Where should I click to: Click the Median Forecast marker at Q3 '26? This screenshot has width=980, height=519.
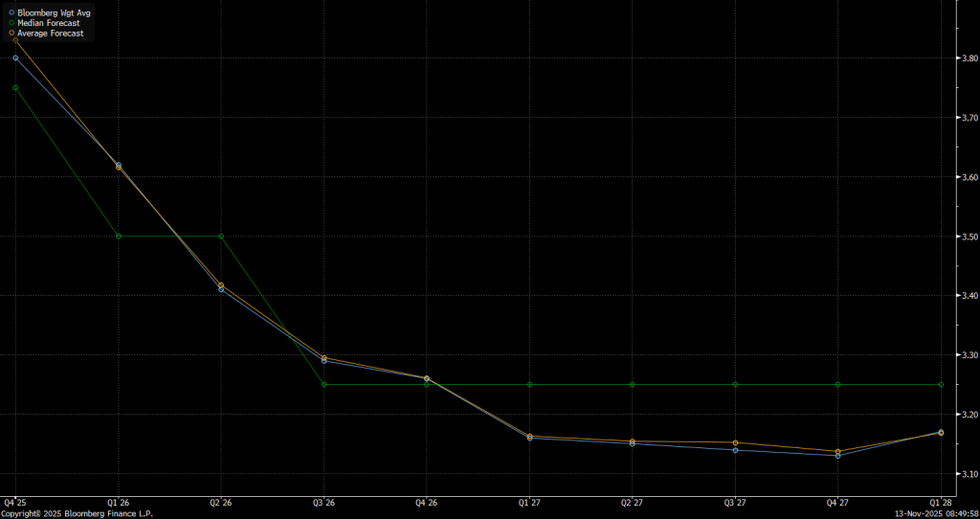(324, 384)
